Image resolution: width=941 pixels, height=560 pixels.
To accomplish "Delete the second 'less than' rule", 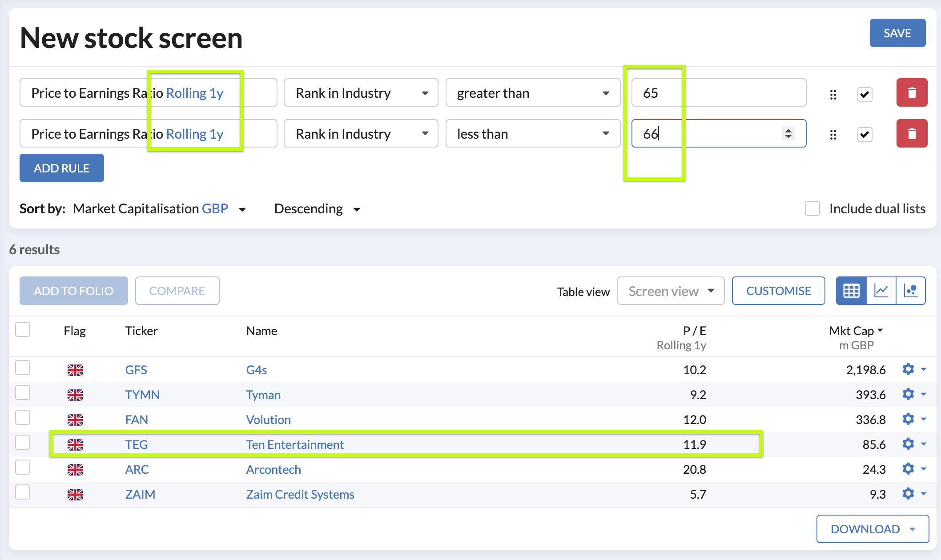I will (912, 133).
